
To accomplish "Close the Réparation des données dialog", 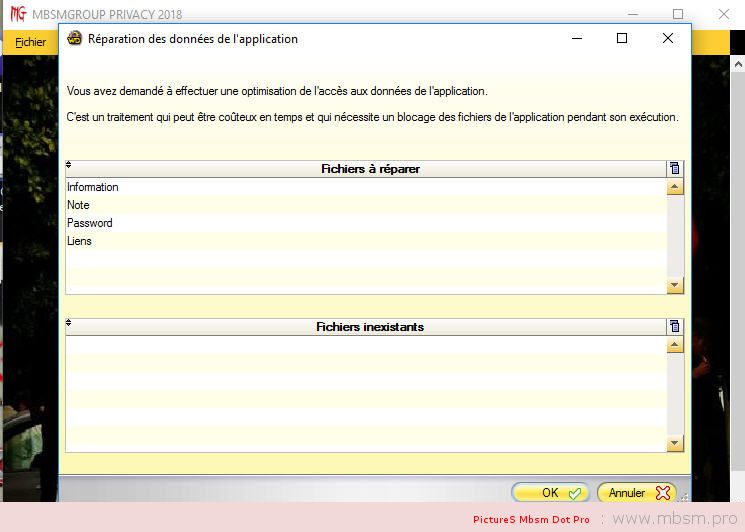I will click(x=667, y=39).
